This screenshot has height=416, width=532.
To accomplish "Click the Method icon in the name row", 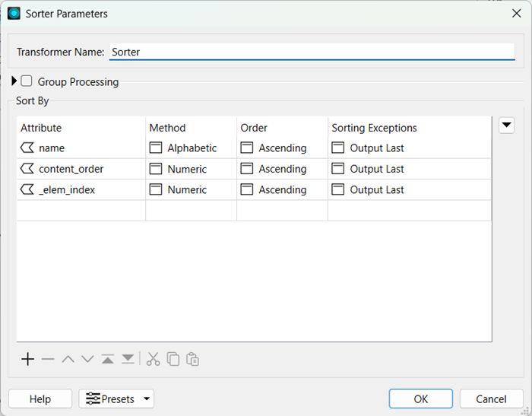I will click(x=156, y=148).
